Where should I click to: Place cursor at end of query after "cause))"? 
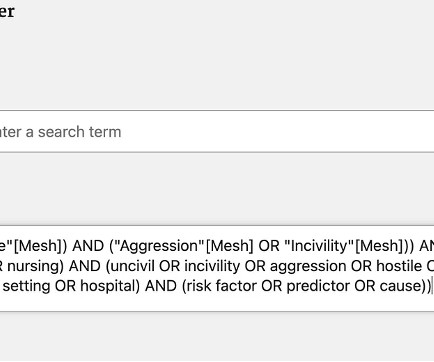[432, 286]
